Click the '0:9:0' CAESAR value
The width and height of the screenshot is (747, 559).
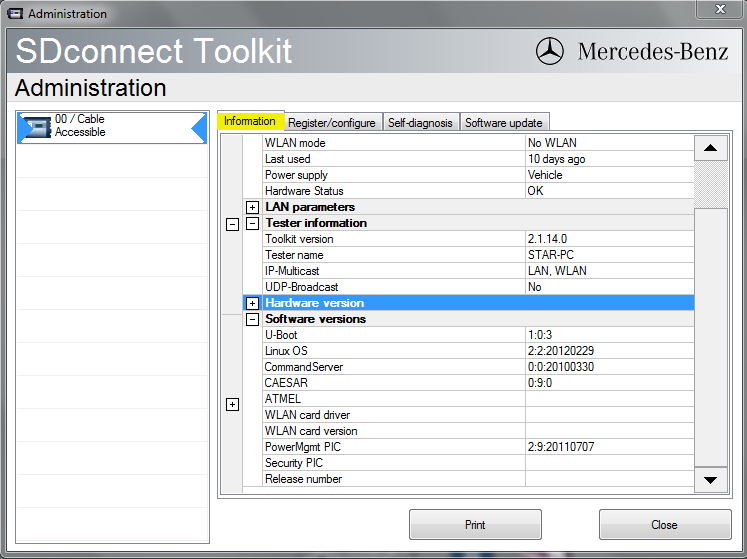click(x=540, y=383)
